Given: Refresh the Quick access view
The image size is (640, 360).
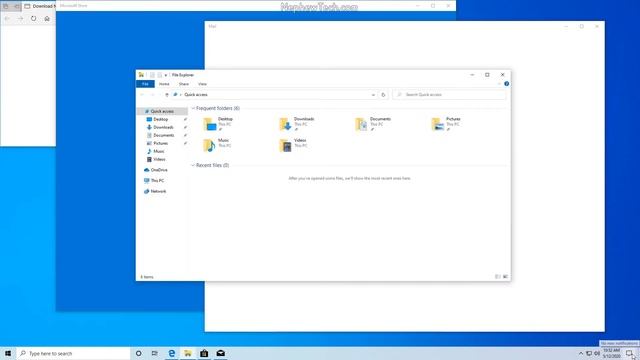Looking at the screenshot, I should coord(383,95).
